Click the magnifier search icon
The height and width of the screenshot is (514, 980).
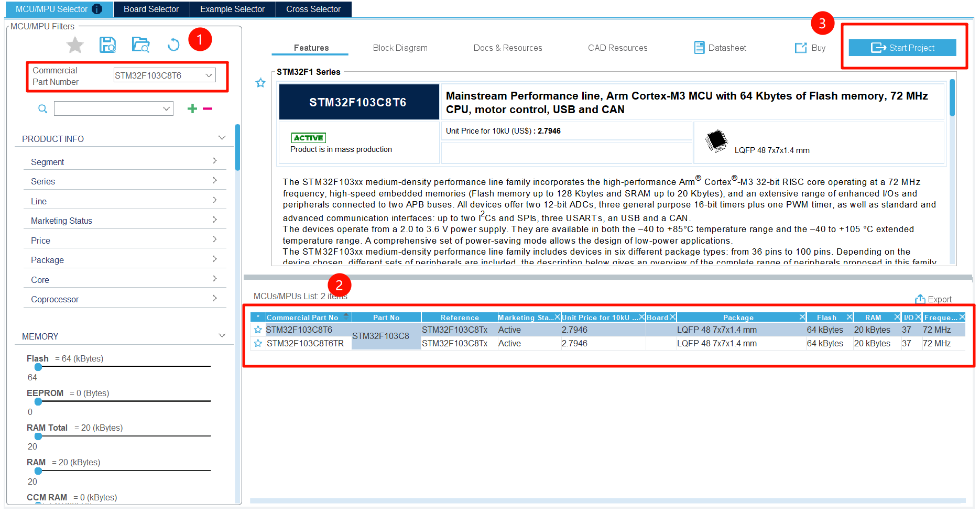[x=42, y=108]
